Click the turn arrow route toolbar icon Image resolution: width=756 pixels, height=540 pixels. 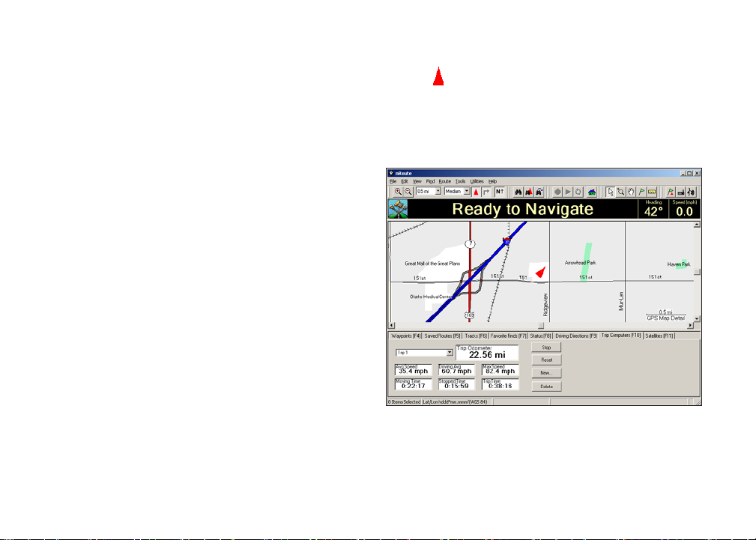click(486, 192)
